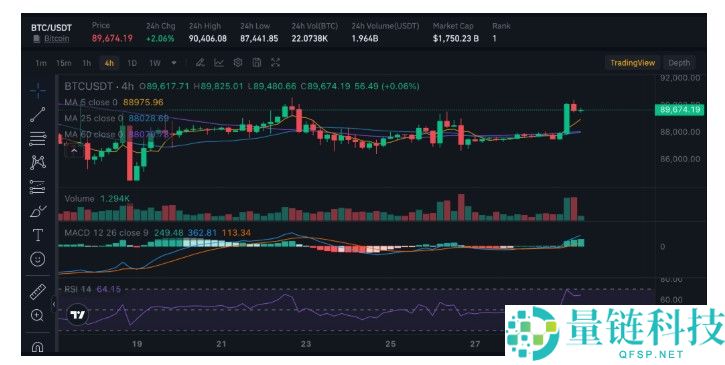Choose the XABCD pattern tool
The image size is (725, 365).
38,162
